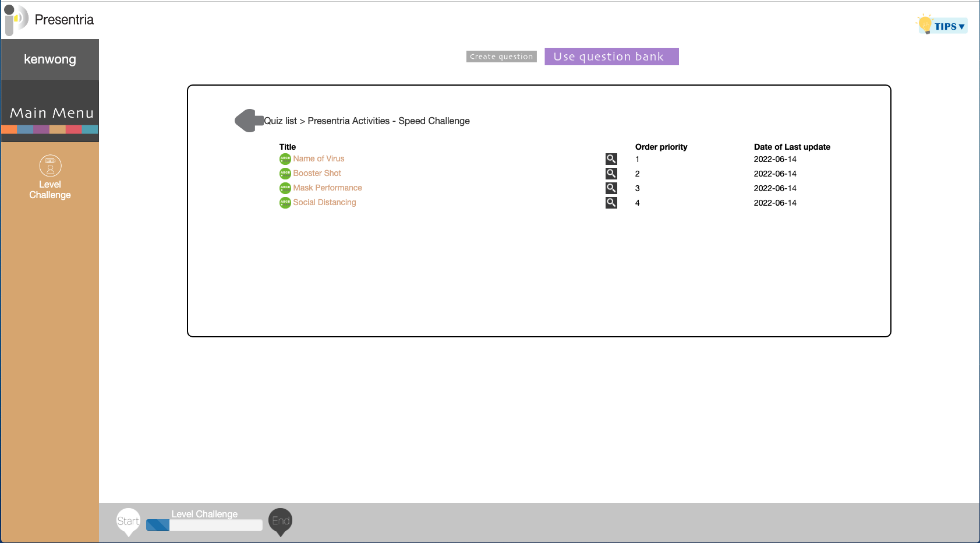This screenshot has height=543, width=980.
Task: Click the lightbulb tips icon
Action: click(925, 24)
